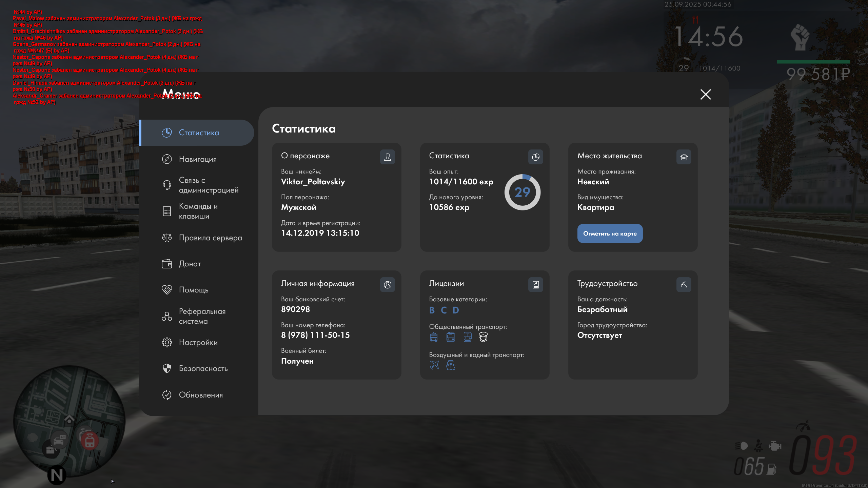Image resolution: width=868 pixels, height=488 pixels.
Task: Open the Навигация menu section
Action: pos(197,159)
